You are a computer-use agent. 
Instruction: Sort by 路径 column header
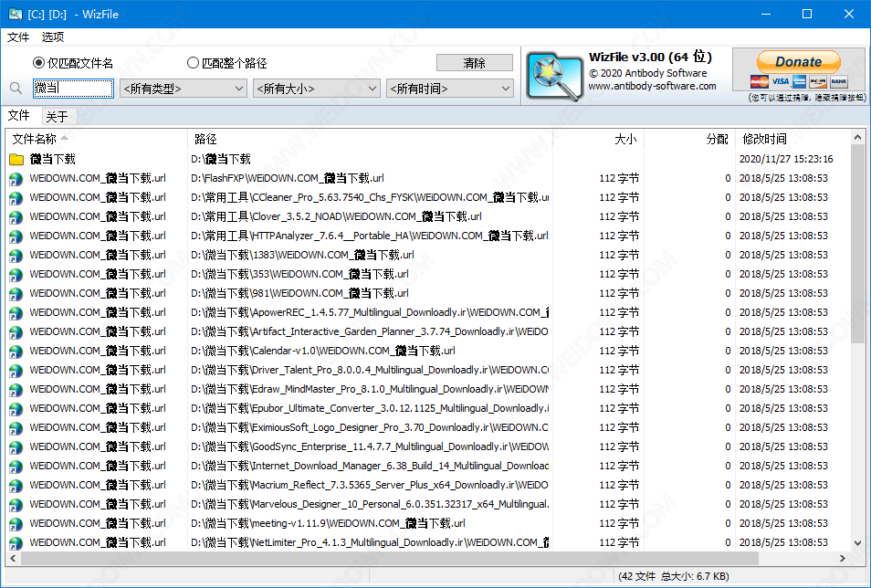click(370, 139)
